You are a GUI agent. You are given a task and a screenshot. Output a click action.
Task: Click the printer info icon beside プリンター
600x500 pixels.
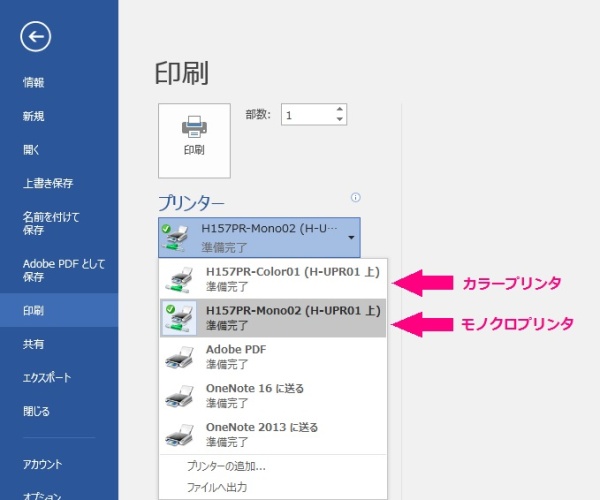(355, 197)
